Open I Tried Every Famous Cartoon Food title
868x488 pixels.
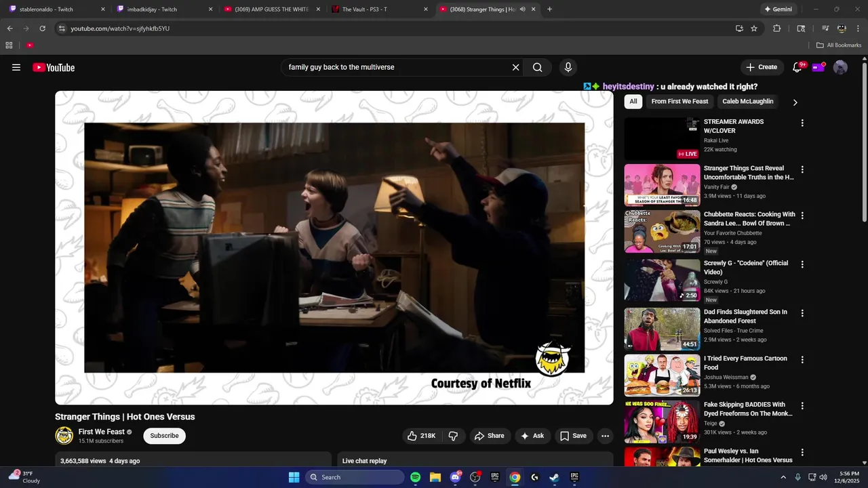click(x=745, y=363)
